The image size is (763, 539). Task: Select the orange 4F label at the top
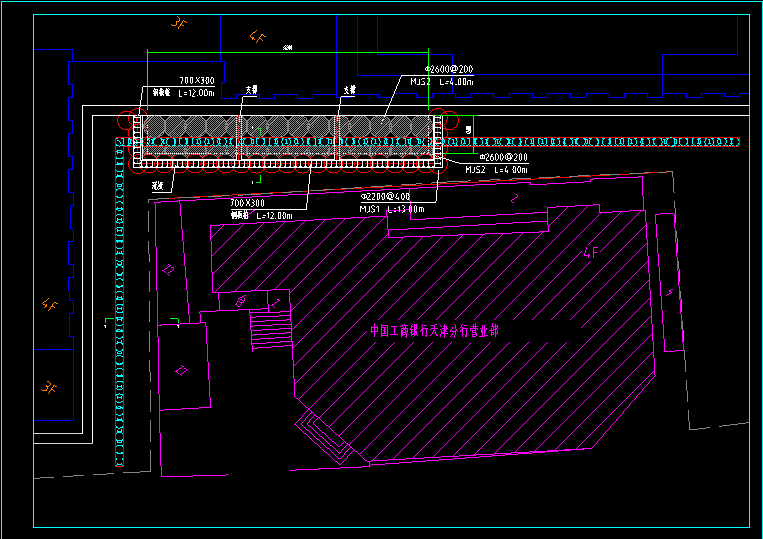257,36
